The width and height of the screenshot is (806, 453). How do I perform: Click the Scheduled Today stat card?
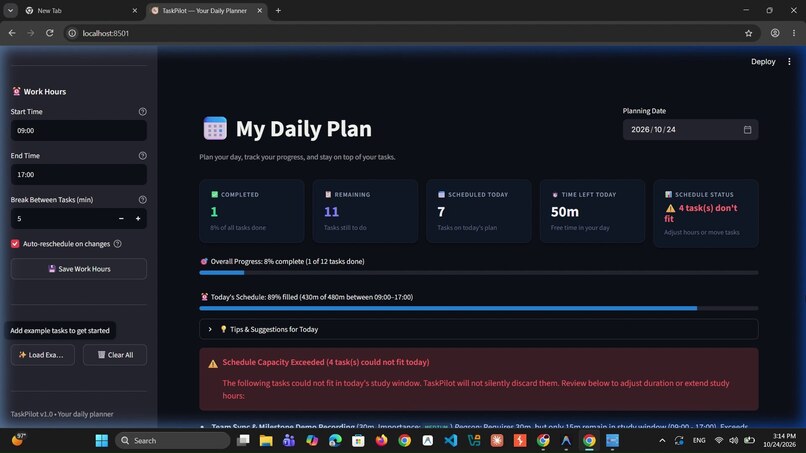479,211
